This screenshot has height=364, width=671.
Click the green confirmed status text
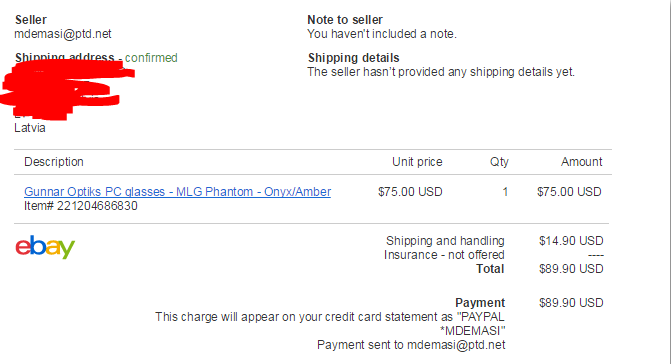tap(151, 58)
